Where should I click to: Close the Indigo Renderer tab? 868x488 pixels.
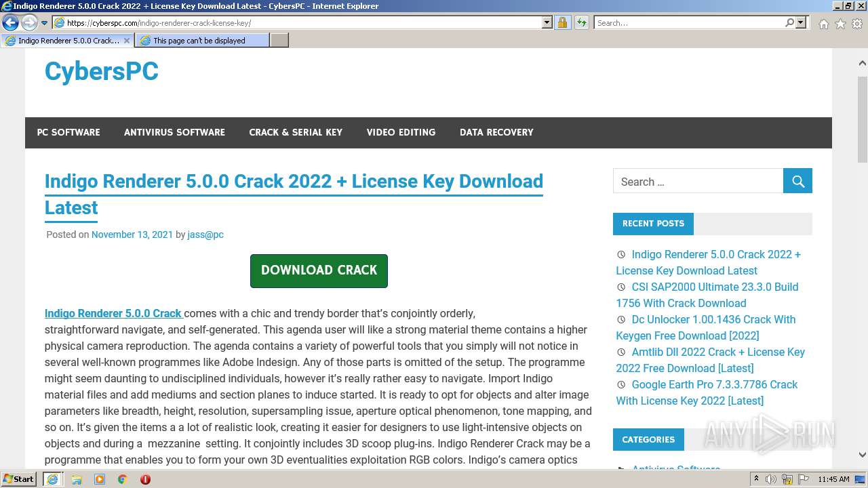point(126,41)
